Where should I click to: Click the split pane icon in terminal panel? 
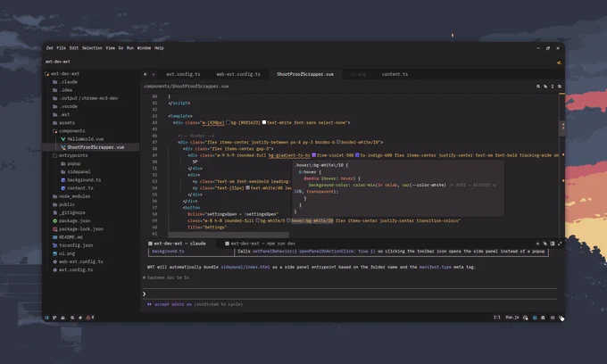(x=553, y=244)
